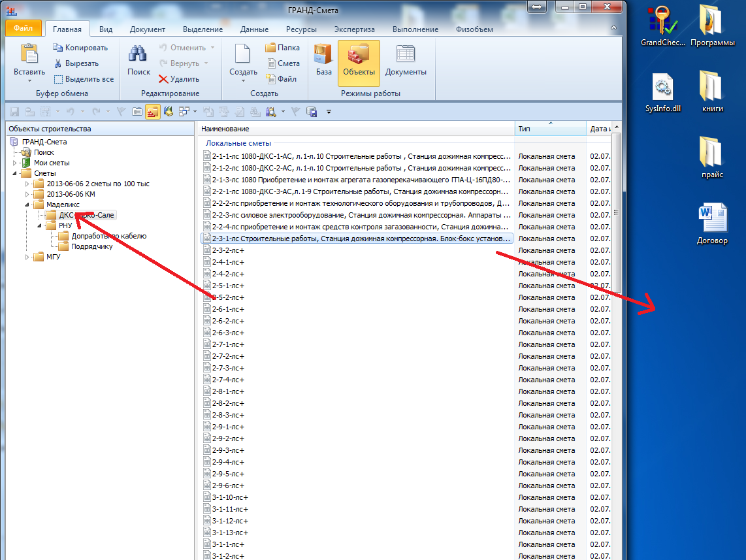Click Удалить (Delete) red cross button
Screen dimensions: 746x560
tap(179, 79)
